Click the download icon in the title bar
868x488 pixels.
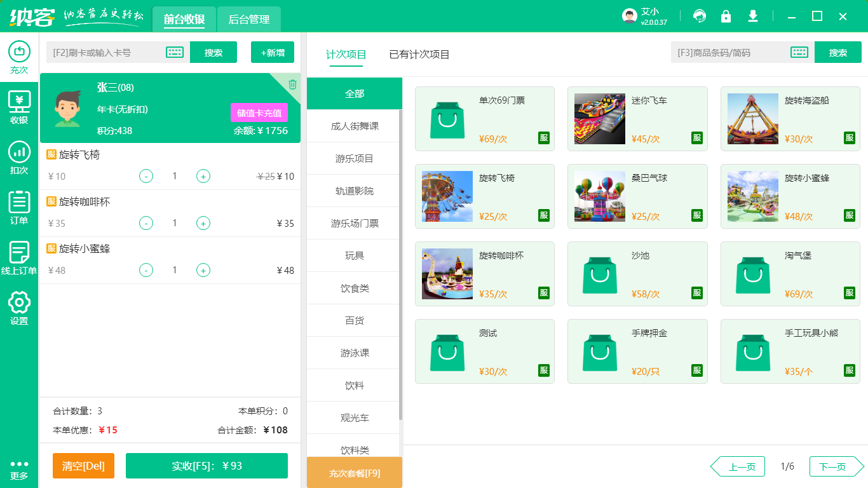[753, 16]
